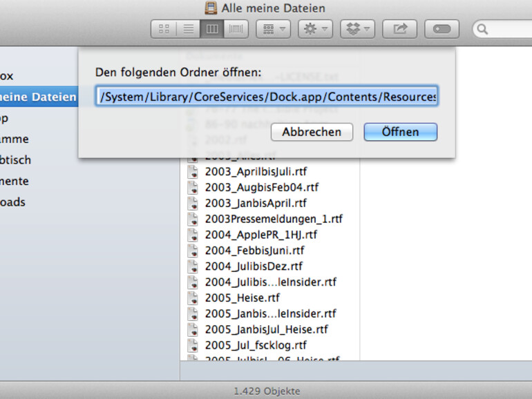Click the window title proxy icon

(x=211, y=8)
